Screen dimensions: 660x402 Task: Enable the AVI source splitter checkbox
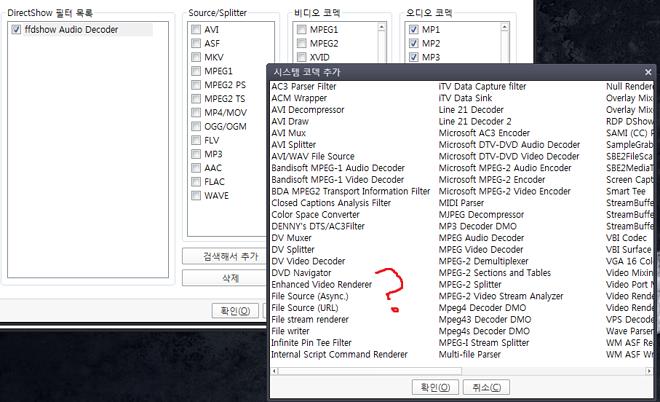click(x=196, y=29)
